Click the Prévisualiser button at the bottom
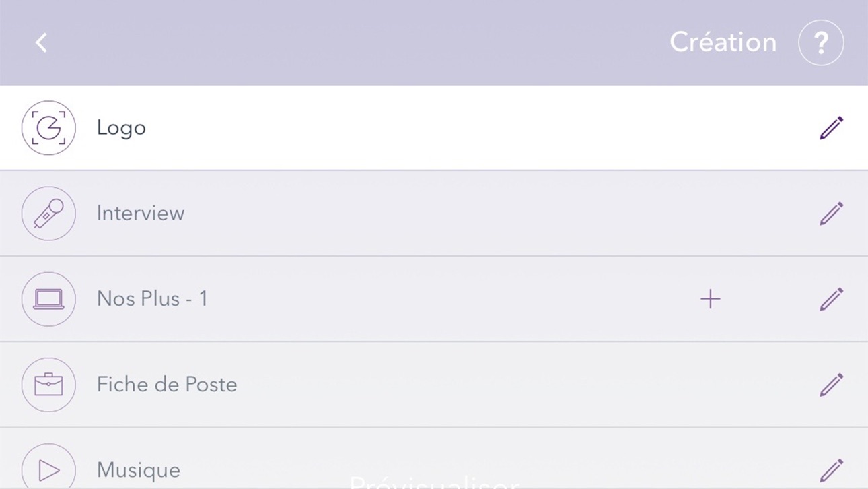868x489 pixels. (434, 482)
